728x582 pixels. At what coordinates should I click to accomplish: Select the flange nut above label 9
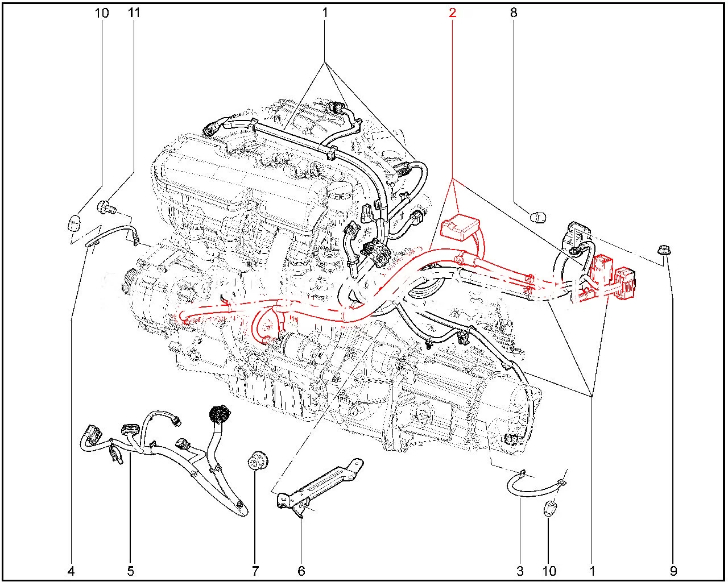(664, 250)
